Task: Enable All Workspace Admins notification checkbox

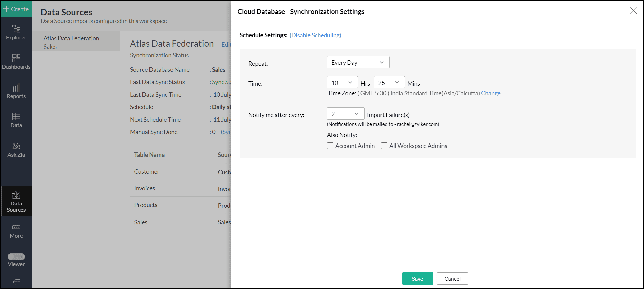Action: [384, 146]
